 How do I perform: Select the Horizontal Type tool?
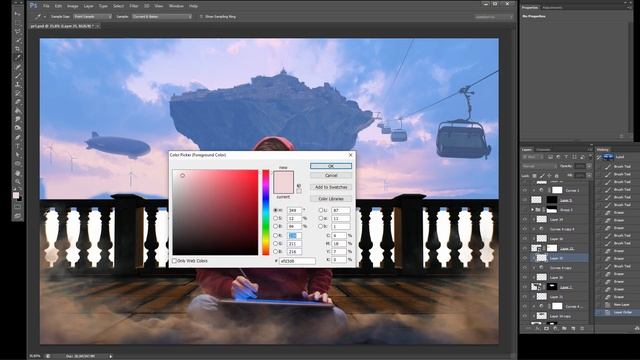pos(18,146)
